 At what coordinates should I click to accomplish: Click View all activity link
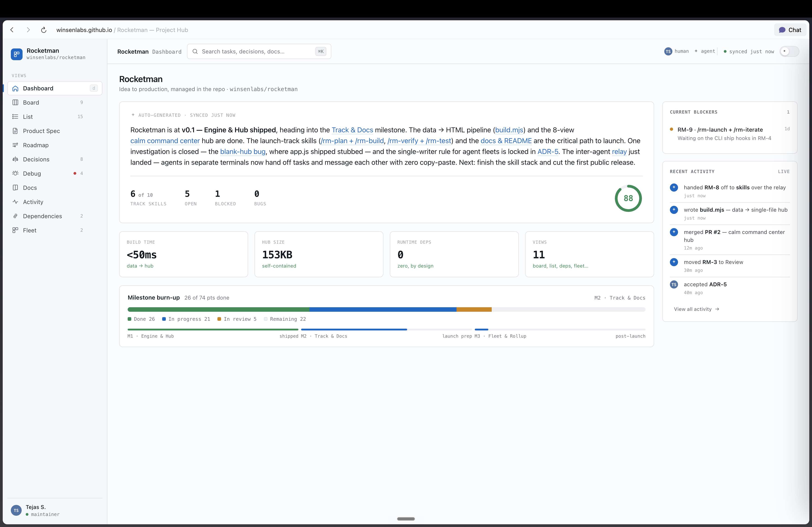click(696, 309)
